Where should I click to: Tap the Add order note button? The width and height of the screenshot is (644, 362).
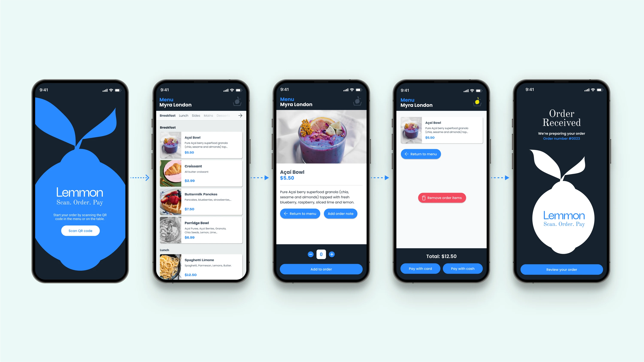click(x=340, y=213)
